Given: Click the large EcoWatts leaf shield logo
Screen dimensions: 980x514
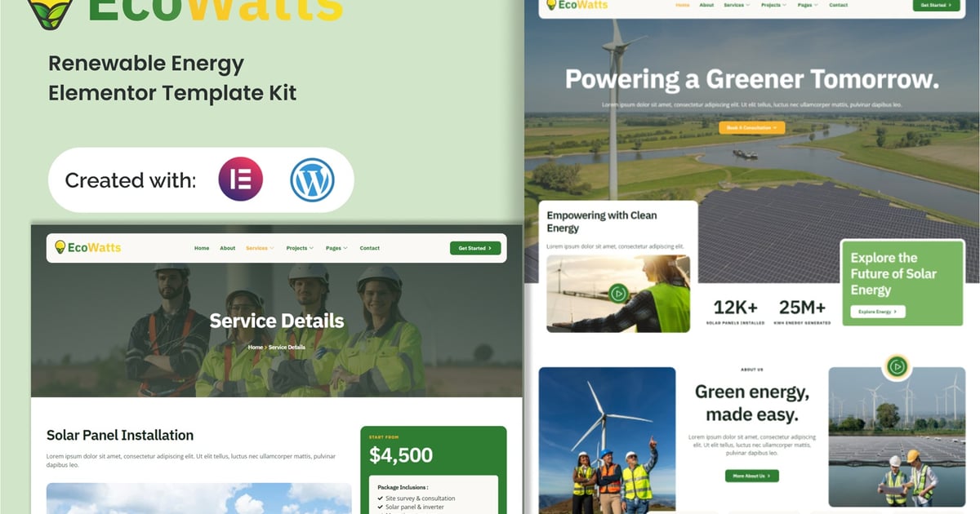Looking at the screenshot, I should 51,10.
